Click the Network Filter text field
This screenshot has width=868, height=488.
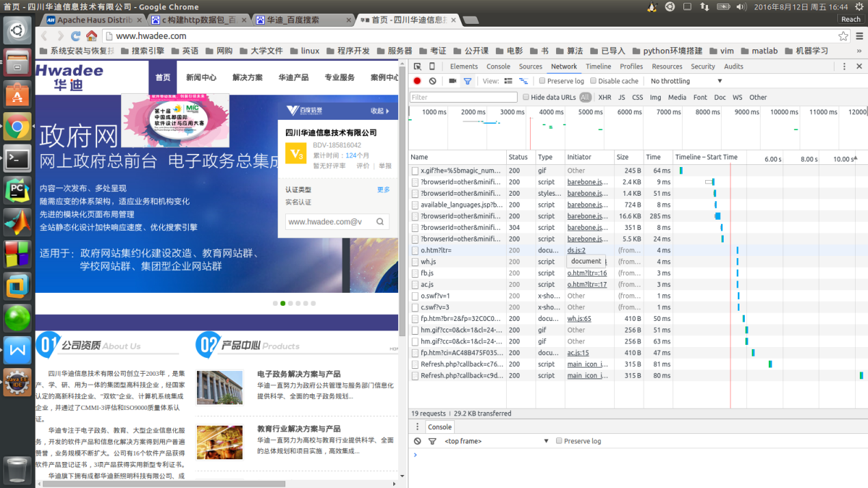point(464,97)
